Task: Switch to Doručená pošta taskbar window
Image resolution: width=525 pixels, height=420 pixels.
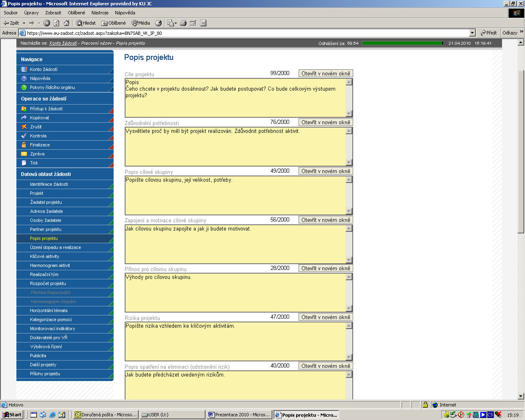Action: (x=106, y=415)
